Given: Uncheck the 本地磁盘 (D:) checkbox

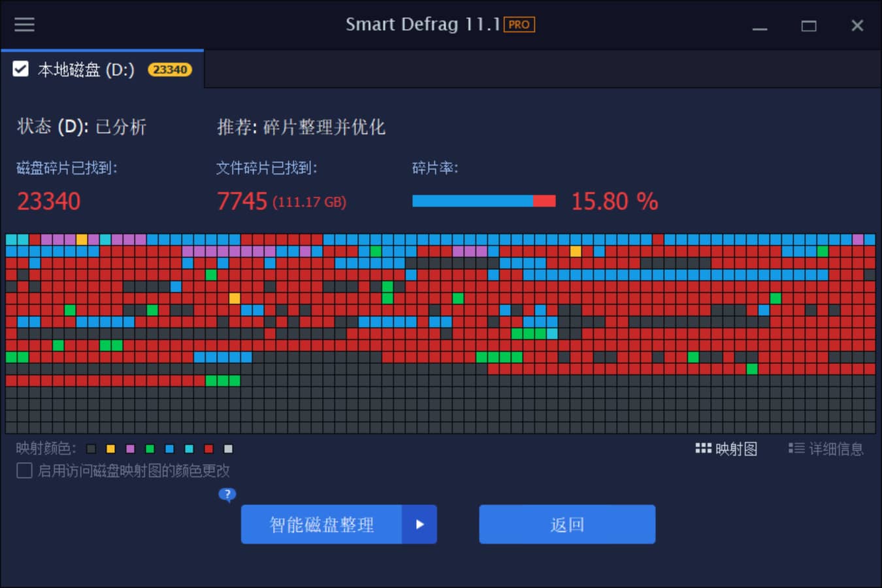Looking at the screenshot, I should (x=21, y=69).
